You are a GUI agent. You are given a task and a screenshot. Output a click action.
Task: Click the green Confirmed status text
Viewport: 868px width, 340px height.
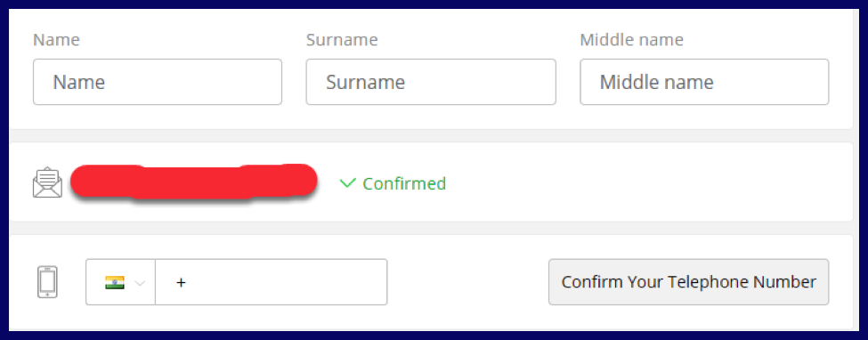coord(404,183)
